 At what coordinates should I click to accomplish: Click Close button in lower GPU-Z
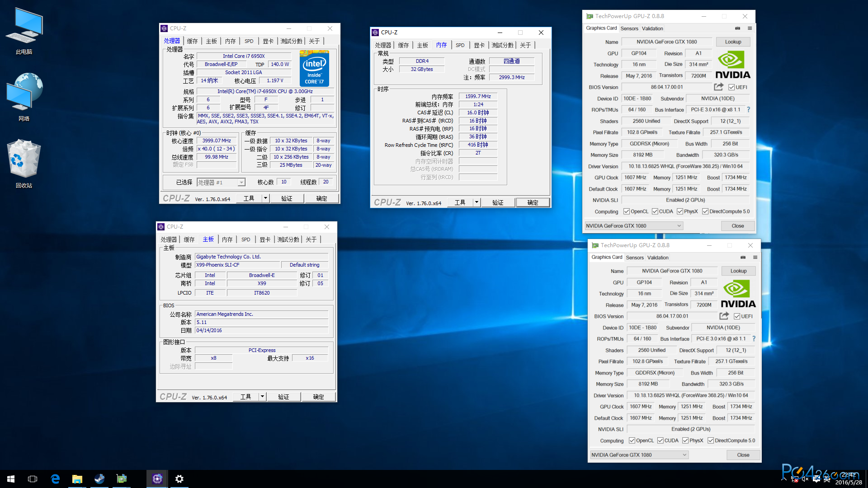click(743, 455)
